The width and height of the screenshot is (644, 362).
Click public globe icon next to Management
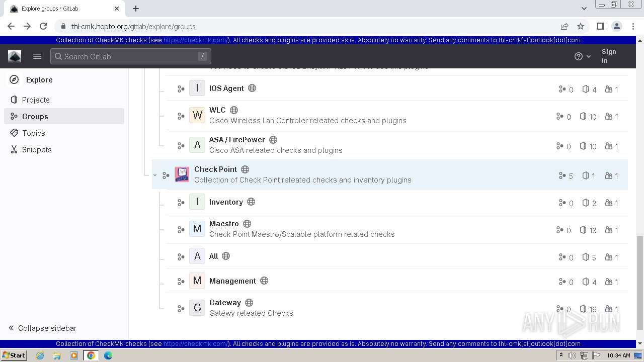pos(264,281)
